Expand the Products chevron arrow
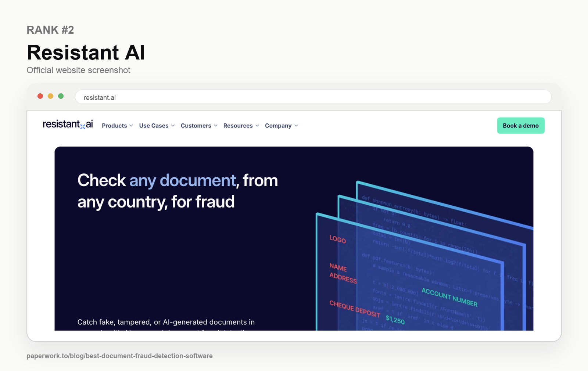This screenshot has width=588, height=371. pyautogui.click(x=131, y=126)
